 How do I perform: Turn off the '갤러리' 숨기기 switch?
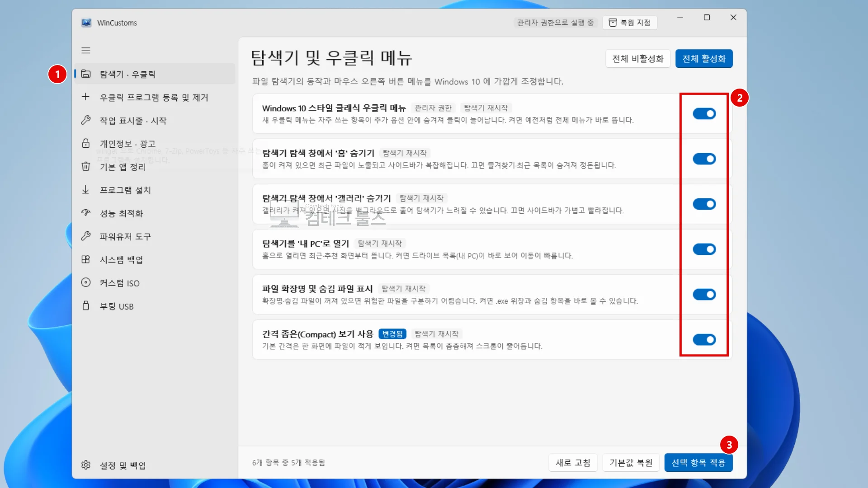[x=704, y=204]
